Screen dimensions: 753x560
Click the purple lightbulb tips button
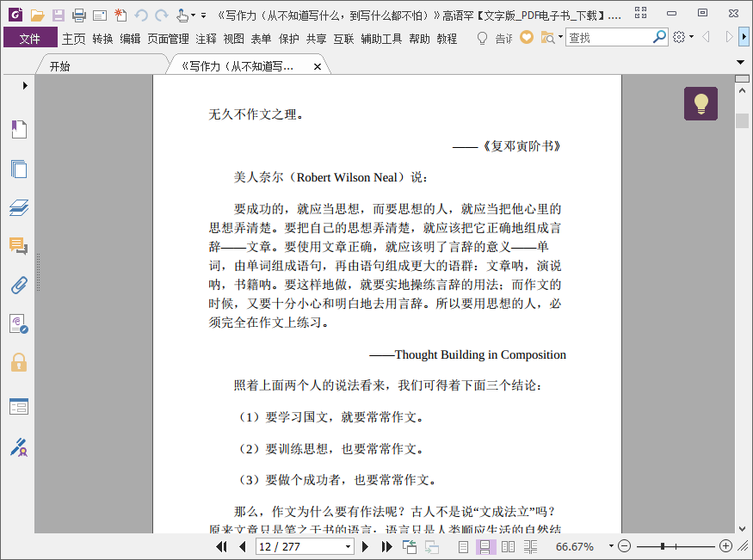pos(701,103)
